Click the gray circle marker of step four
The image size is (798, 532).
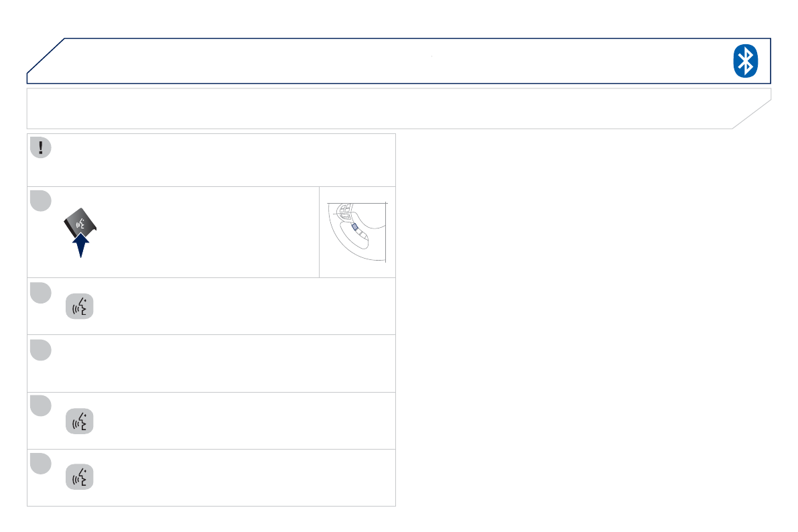pyautogui.click(x=40, y=406)
